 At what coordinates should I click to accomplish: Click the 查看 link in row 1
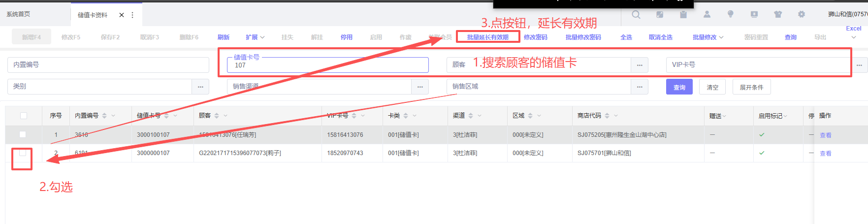click(825, 135)
